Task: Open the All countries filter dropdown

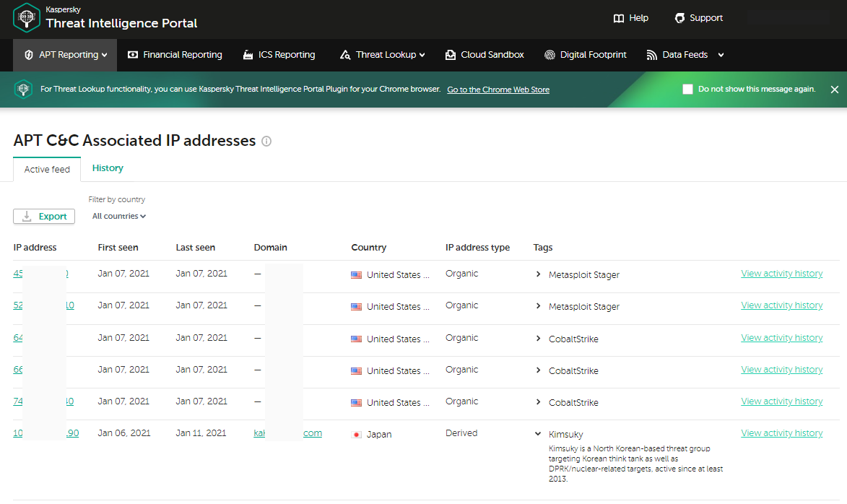Action: pos(119,216)
